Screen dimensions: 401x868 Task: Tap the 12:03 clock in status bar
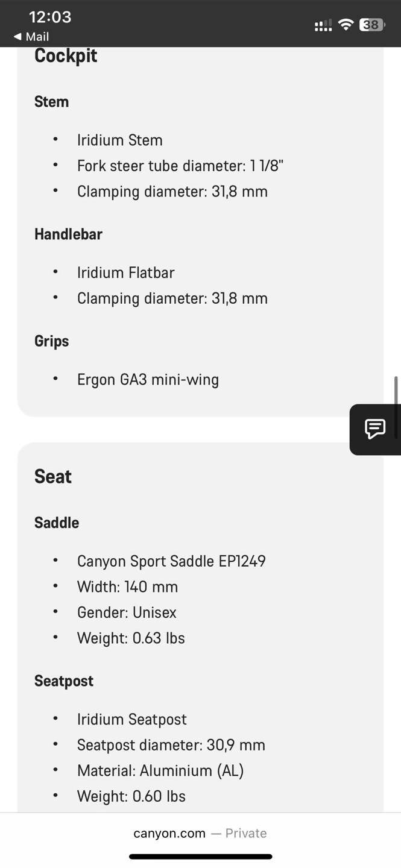coord(50,17)
